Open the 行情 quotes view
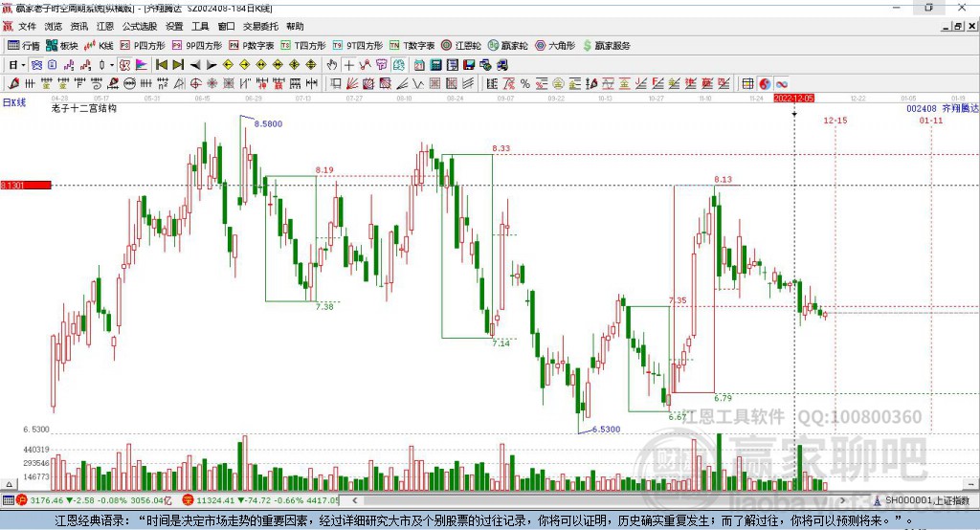980x530 pixels. (24, 46)
